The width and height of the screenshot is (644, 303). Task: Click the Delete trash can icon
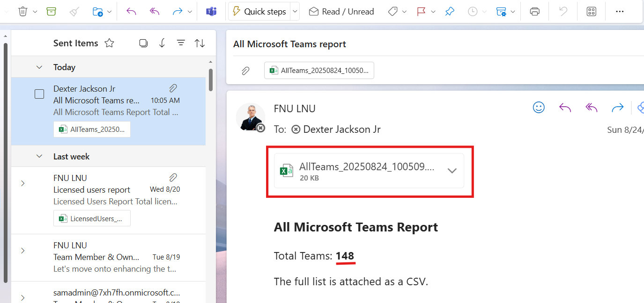(x=22, y=12)
